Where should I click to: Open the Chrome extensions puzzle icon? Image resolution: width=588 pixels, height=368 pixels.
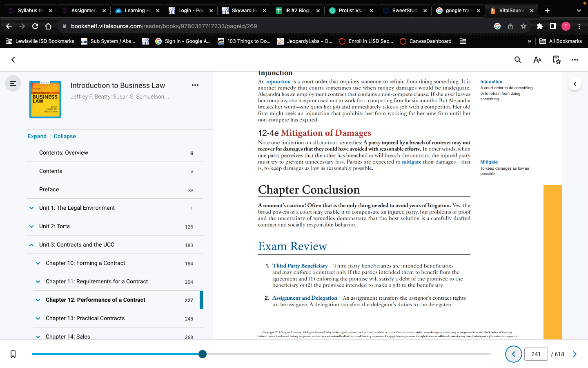(540, 26)
